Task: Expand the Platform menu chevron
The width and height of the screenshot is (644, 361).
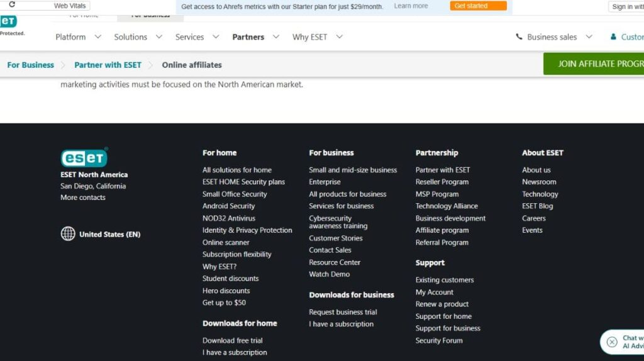Action: point(97,36)
